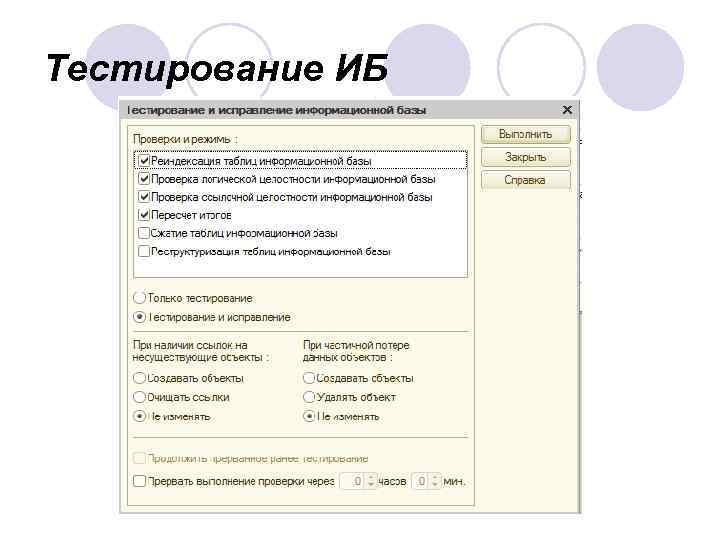The image size is (720, 540).
Task: Uncheck Проверка логической целостности checkbox
Action: pos(144,179)
